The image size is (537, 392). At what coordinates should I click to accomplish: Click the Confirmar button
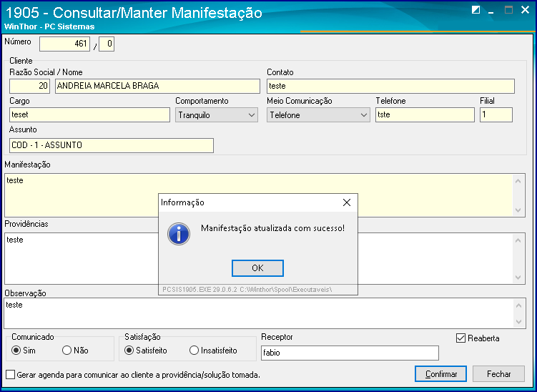click(x=440, y=374)
